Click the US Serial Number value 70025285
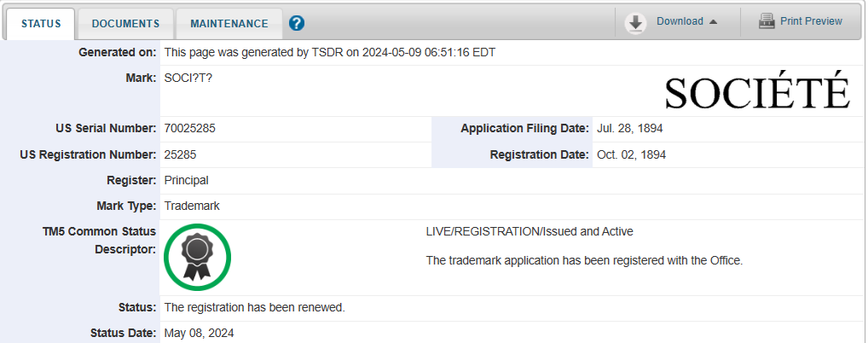868x343 pixels. (x=190, y=129)
